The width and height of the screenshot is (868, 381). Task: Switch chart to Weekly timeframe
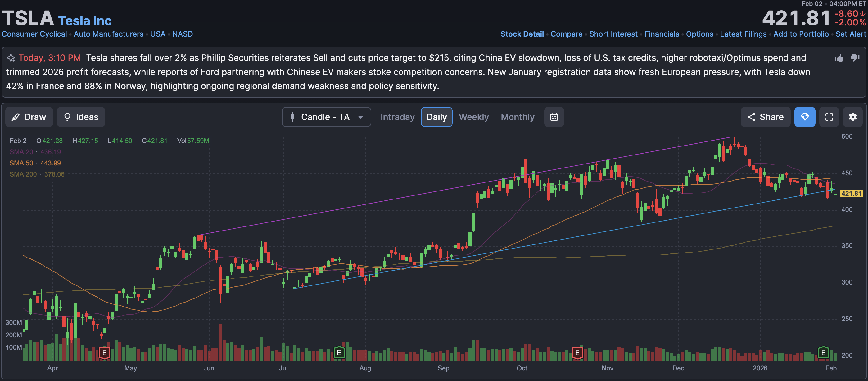[473, 117]
